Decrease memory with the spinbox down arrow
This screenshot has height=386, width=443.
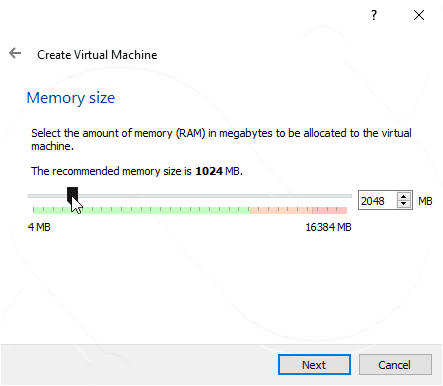click(x=404, y=204)
